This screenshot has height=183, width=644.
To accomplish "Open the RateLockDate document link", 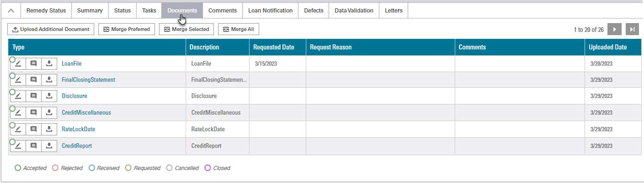I will (79, 129).
